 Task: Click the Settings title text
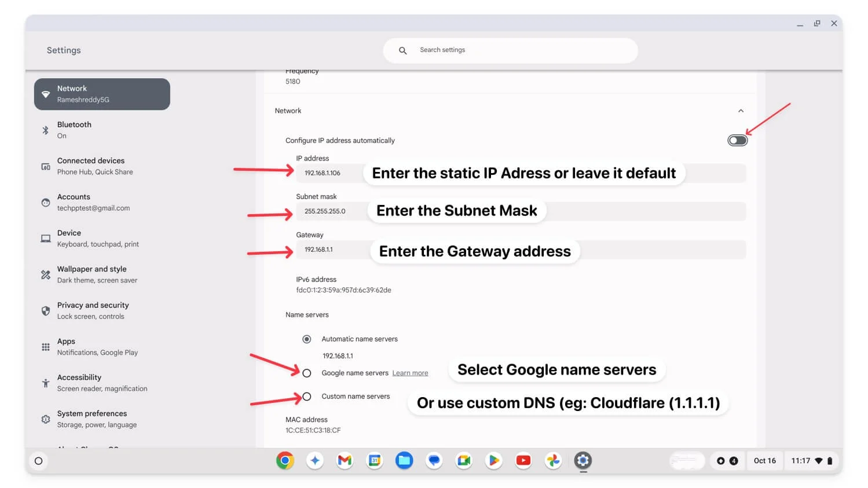tap(64, 50)
